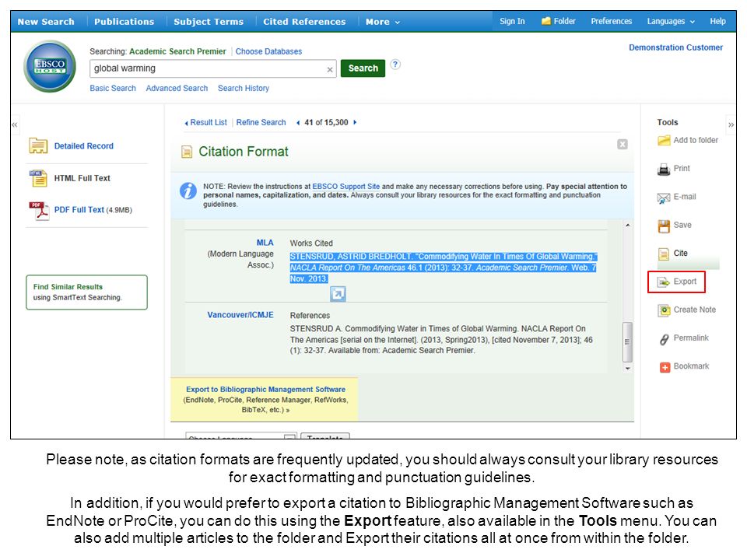Click Refine Search link
This screenshot has width=747, height=560.
[x=261, y=122]
